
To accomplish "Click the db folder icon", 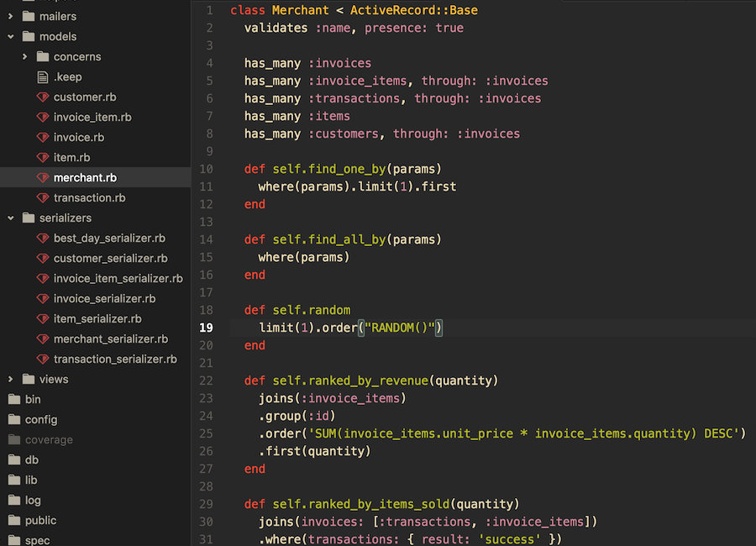I will click(14, 460).
